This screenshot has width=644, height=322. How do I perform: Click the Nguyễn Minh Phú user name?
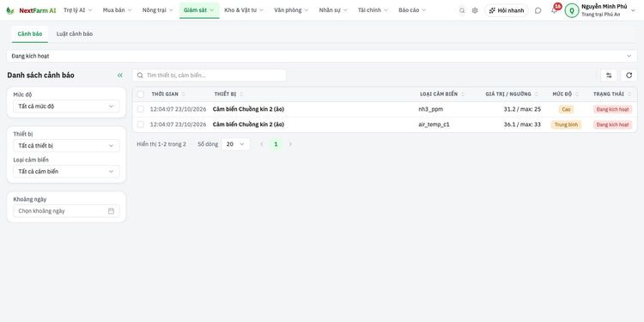(x=605, y=7)
